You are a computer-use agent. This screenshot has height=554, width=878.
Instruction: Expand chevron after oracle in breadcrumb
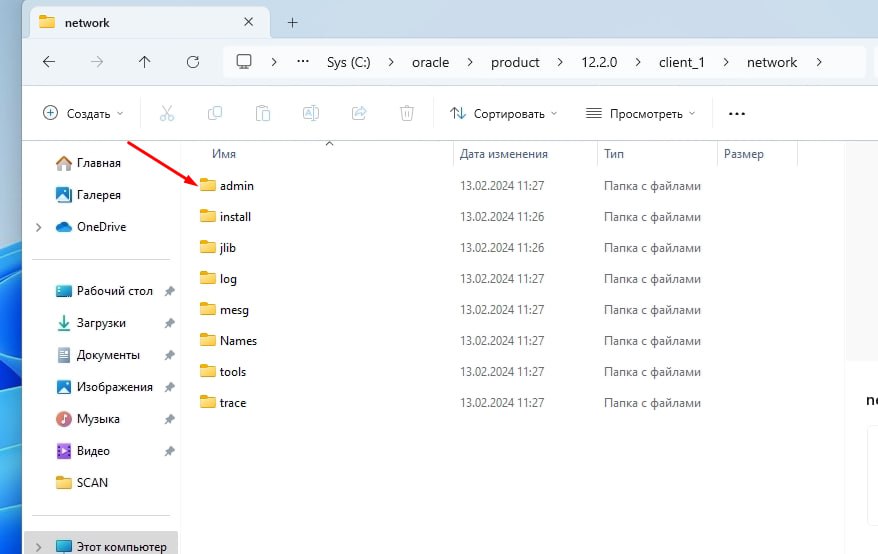coord(470,62)
